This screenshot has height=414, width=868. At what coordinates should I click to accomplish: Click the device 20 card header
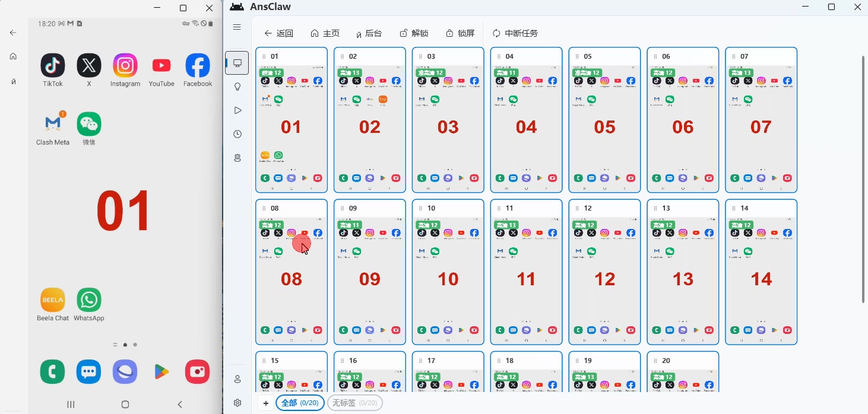[x=683, y=361]
